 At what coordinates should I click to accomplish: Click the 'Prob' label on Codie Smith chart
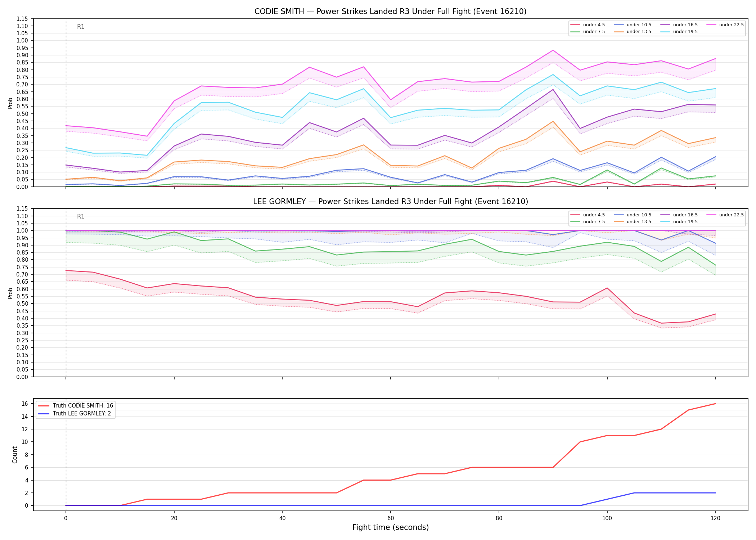point(10,103)
